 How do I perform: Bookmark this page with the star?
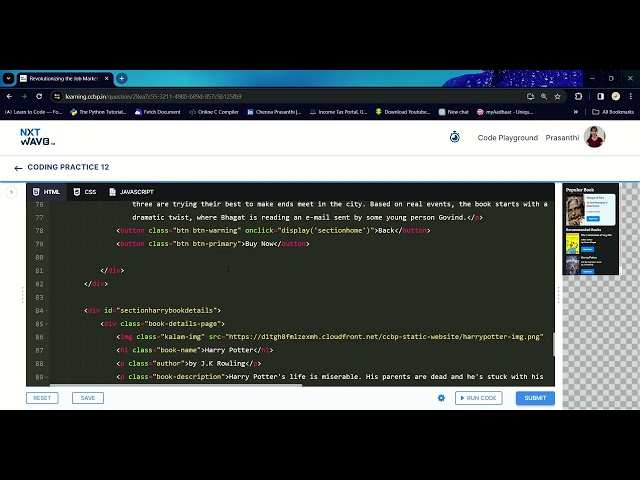coord(558,96)
